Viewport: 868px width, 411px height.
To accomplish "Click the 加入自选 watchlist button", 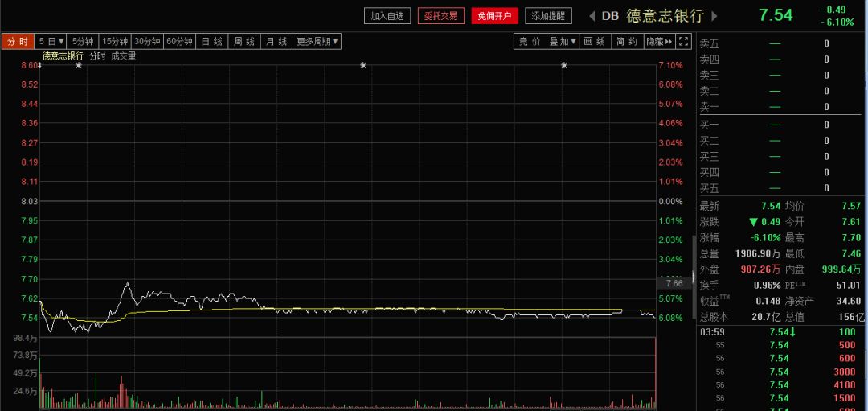I will 387,16.
